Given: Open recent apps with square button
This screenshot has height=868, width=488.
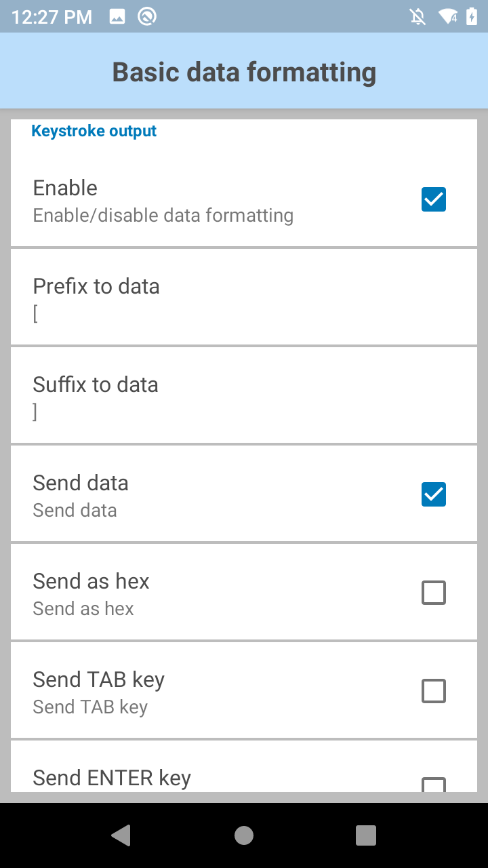Looking at the screenshot, I should point(366,835).
